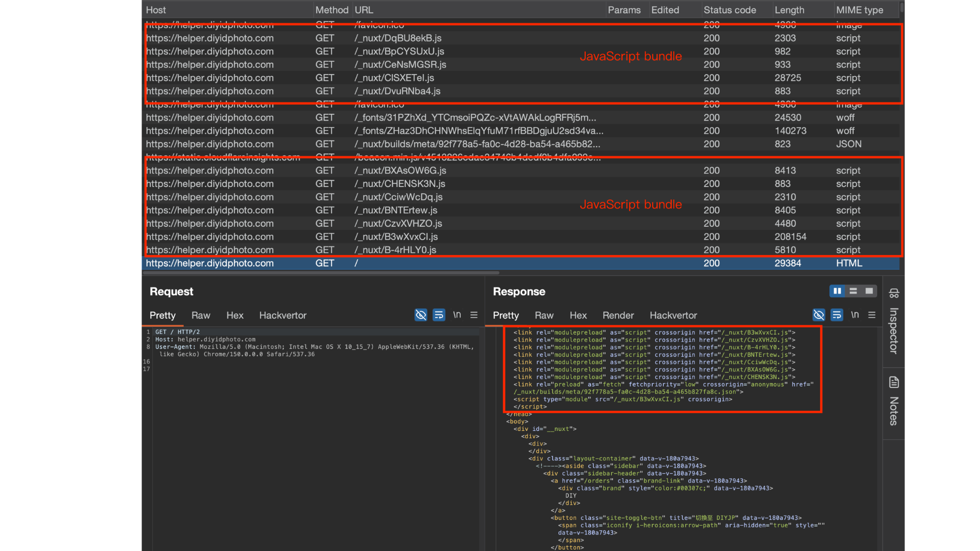Switch Response view to Raw tab
This screenshot has width=980, height=551.
point(544,315)
